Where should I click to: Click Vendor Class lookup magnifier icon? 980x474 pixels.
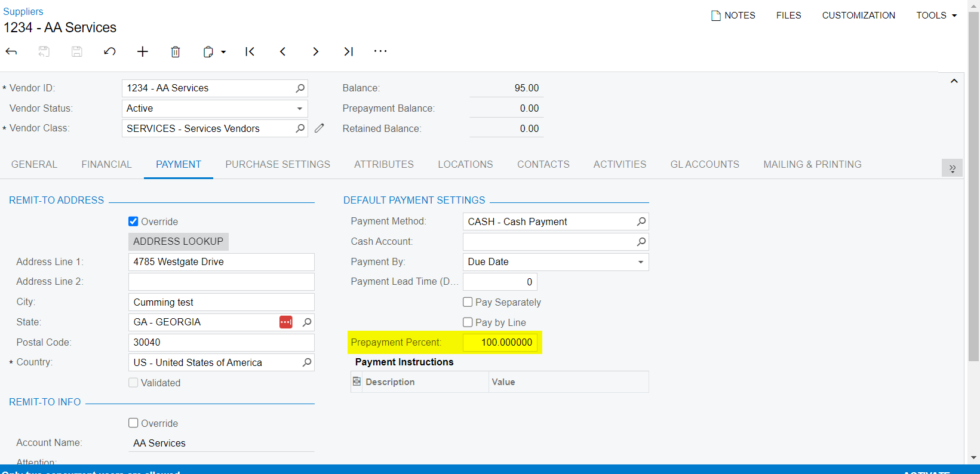[x=300, y=128]
